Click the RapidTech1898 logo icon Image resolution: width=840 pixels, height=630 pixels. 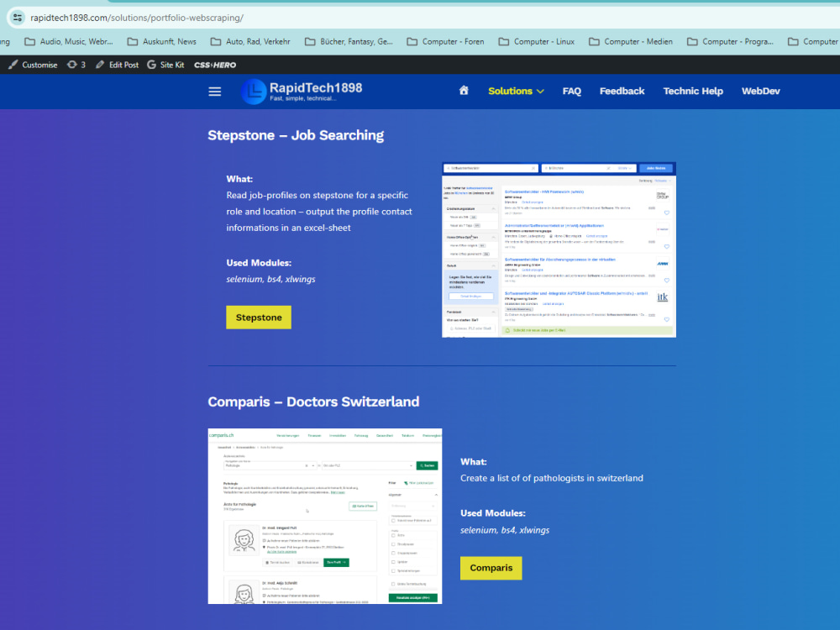point(254,92)
